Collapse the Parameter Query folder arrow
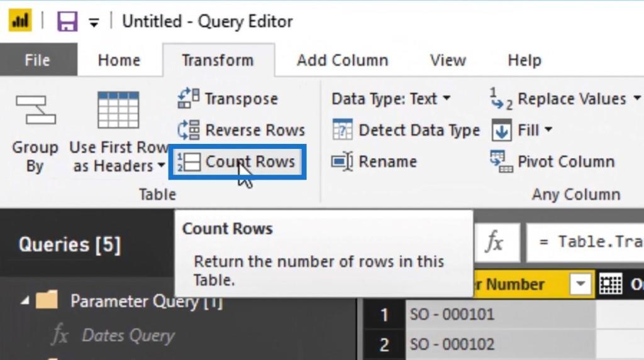This screenshot has width=644, height=360. point(25,302)
